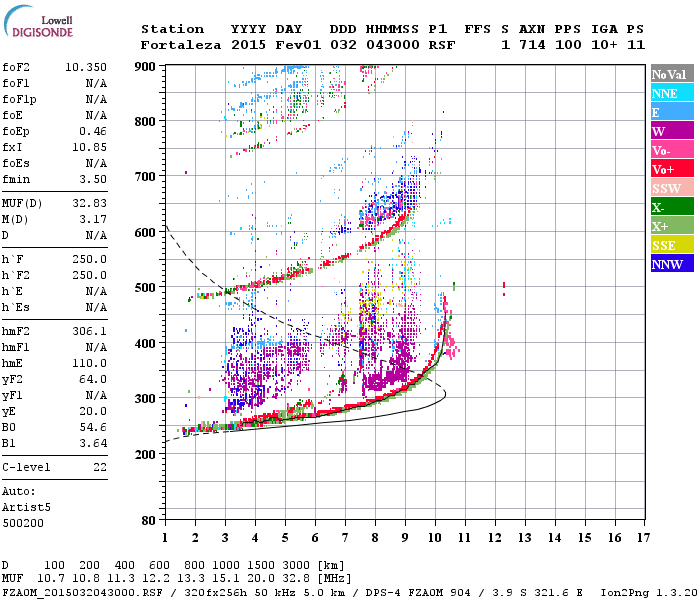Screen dimensions: 700x600
Task: Click the D 3000 km distance value
Action: click(x=296, y=566)
